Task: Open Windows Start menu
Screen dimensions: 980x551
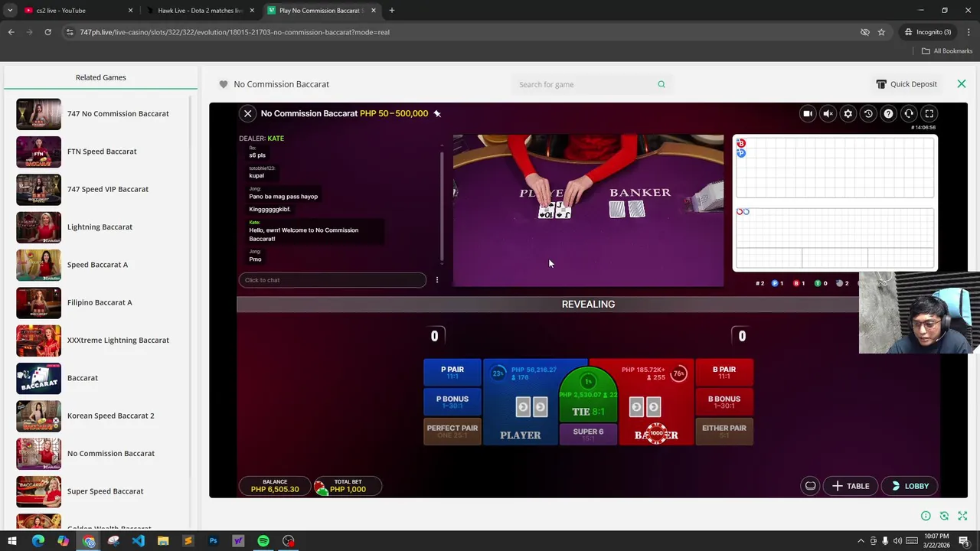Action: [12, 541]
